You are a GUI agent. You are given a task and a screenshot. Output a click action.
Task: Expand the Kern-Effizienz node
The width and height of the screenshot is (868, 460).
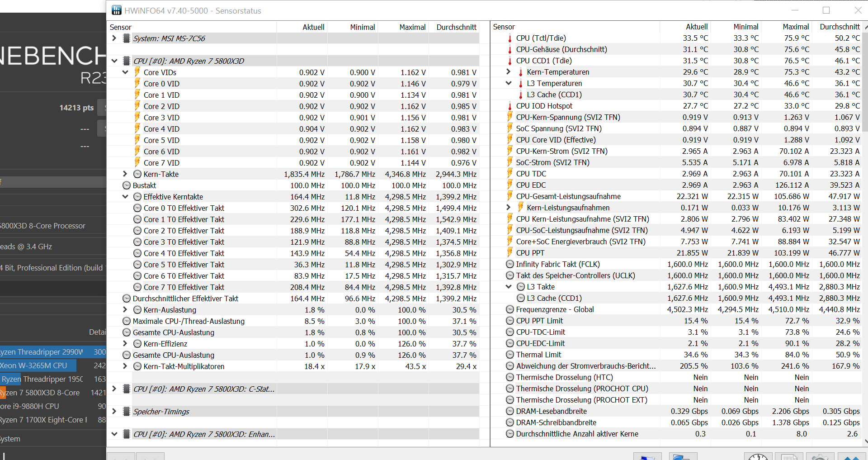tap(125, 343)
